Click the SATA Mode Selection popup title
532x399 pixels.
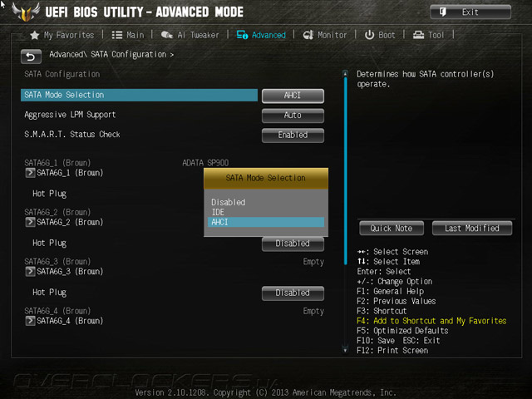pyautogui.click(x=266, y=178)
